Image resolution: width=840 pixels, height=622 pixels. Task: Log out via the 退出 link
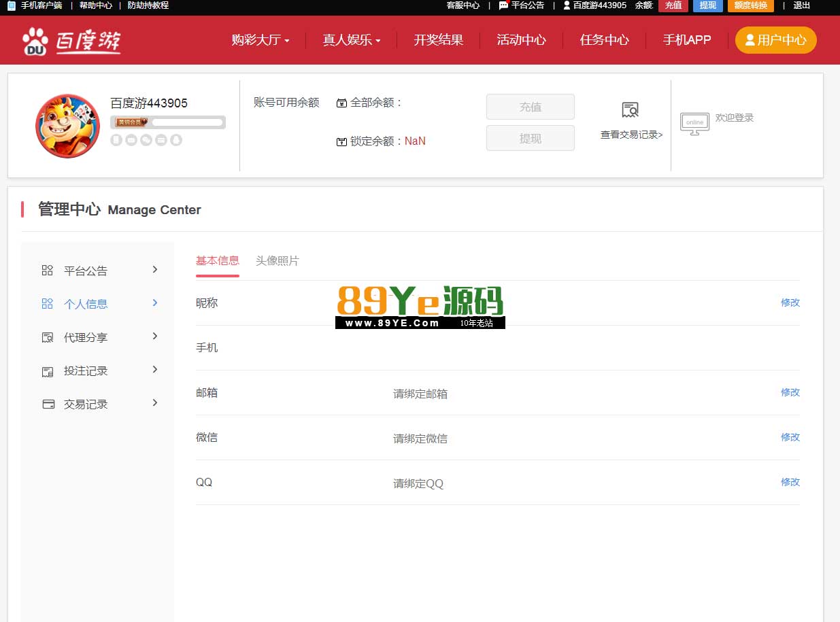(802, 5)
